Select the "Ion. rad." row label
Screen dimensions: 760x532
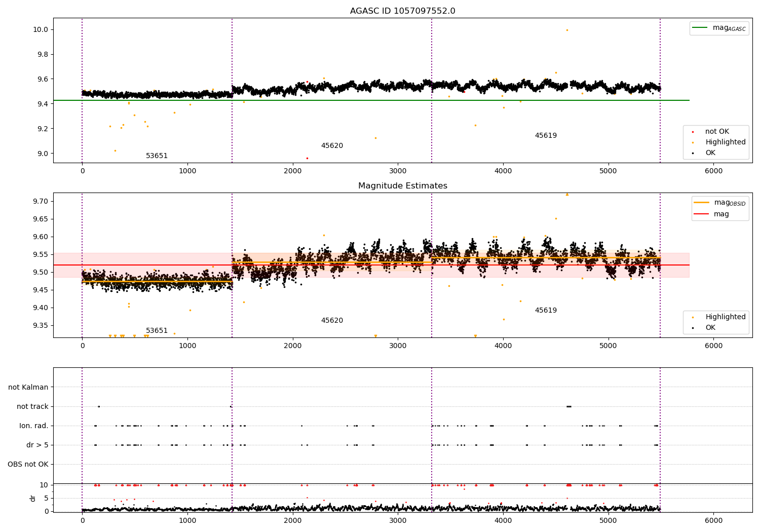(x=34, y=426)
